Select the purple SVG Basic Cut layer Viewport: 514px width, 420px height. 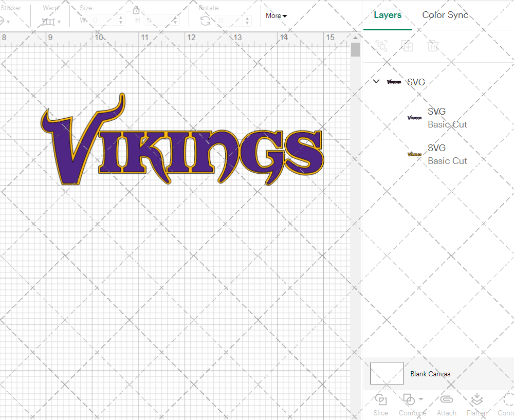[x=447, y=118]
